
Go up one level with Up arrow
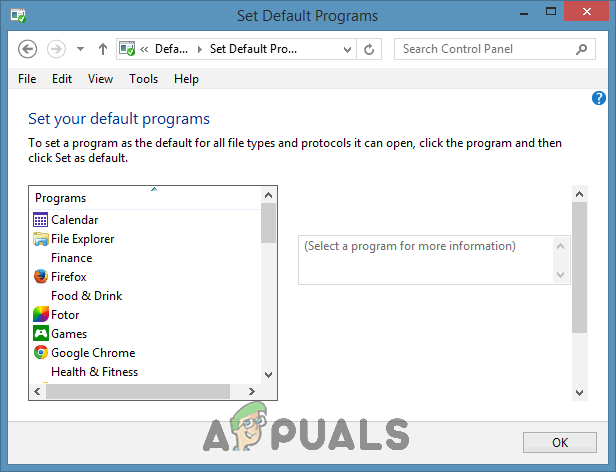pos(103,49)
